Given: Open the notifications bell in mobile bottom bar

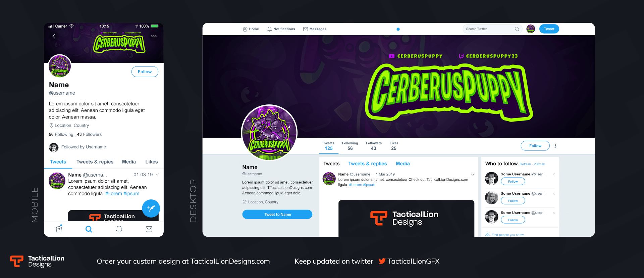Looking at the screenshot, I should pos(119,229).
